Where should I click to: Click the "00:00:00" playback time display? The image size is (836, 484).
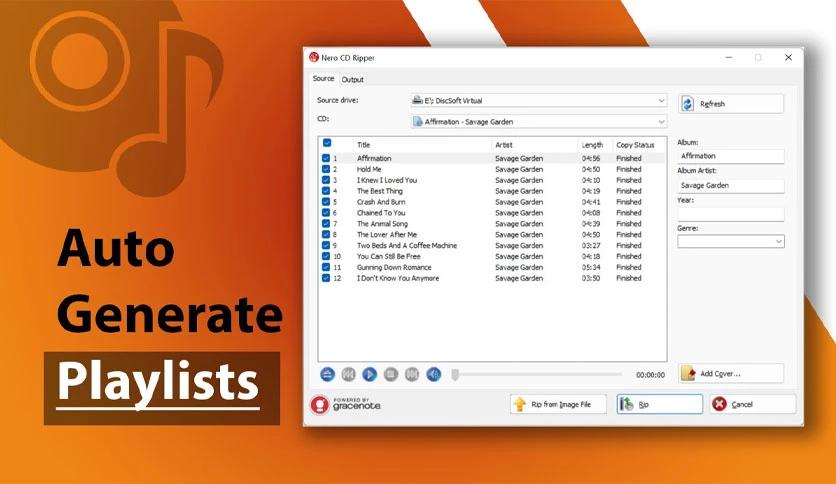coord(650,375)
